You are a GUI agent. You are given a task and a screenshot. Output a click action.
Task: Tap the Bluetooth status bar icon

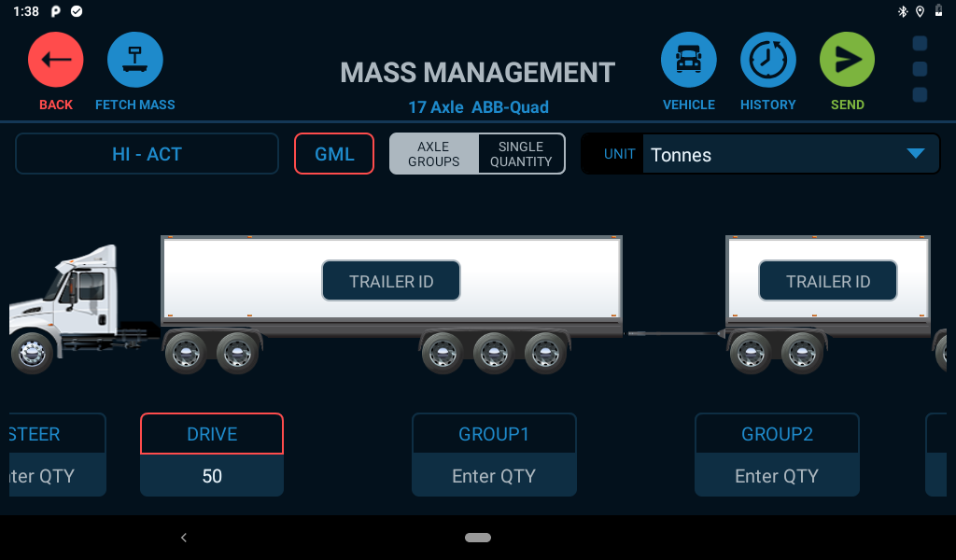(903, 11)
